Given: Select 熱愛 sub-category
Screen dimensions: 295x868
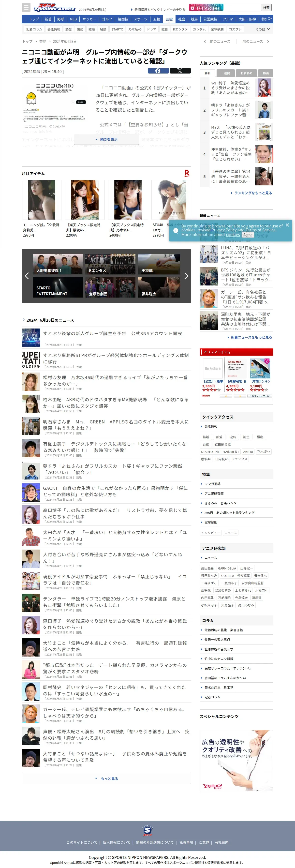Looking at the screenshot, I should (x=68, y=29).
